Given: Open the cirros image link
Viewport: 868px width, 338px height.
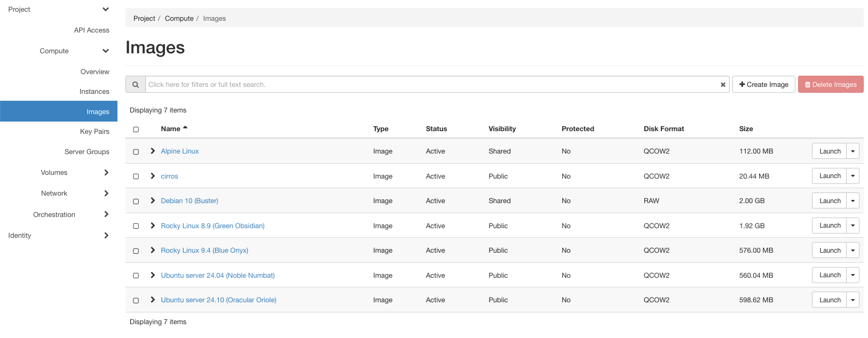Looking at the screenshot, I should pyautogui.click(x=170, y=176).
